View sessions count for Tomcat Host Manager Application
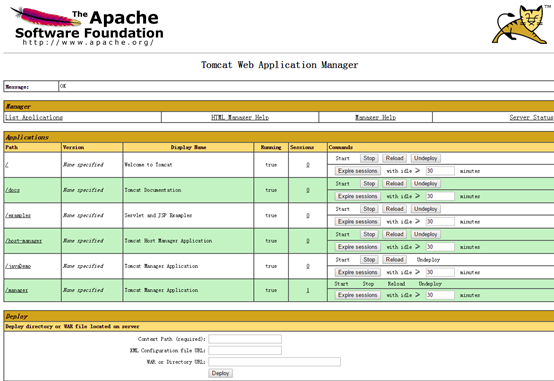The image size is (554, 381). pos(308,241)
